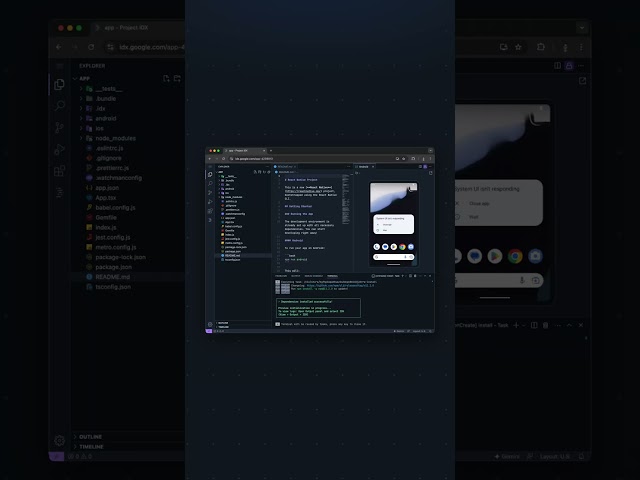
Task: Tap Messages icon on background window's emulator
Action: (x=474, y=256)
